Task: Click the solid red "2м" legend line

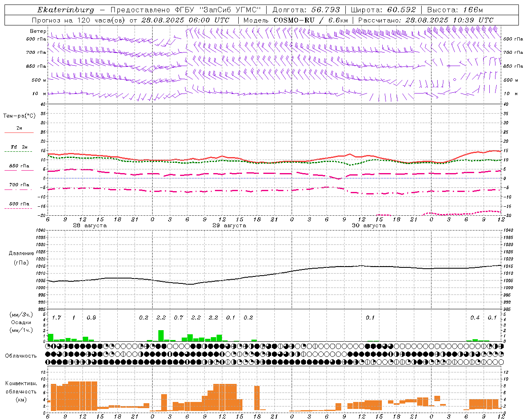Action: pos(19,133)
